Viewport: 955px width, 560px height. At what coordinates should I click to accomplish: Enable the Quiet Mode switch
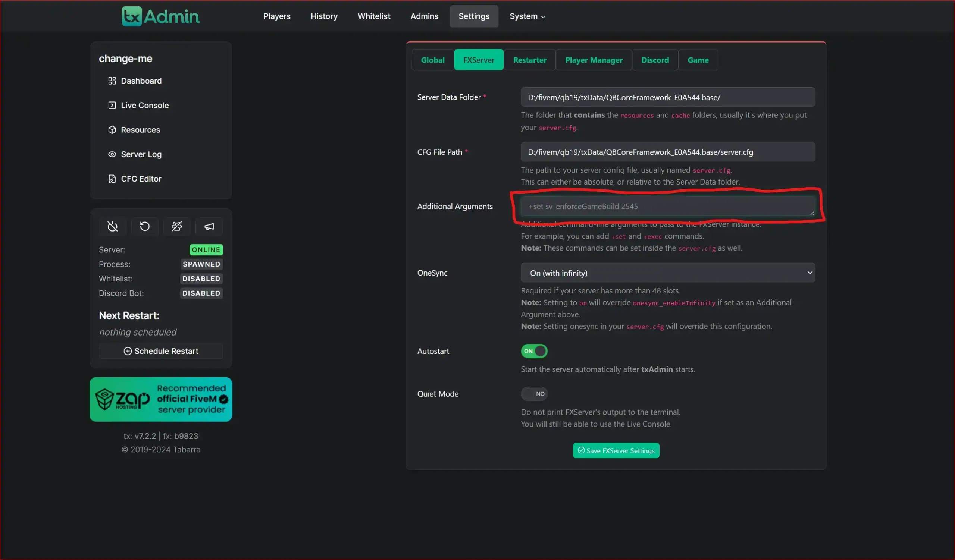coord(534,394)
